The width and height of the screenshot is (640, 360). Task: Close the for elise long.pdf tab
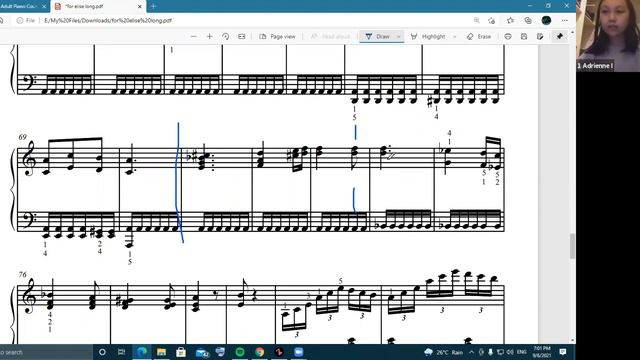(x=140, y=7)
